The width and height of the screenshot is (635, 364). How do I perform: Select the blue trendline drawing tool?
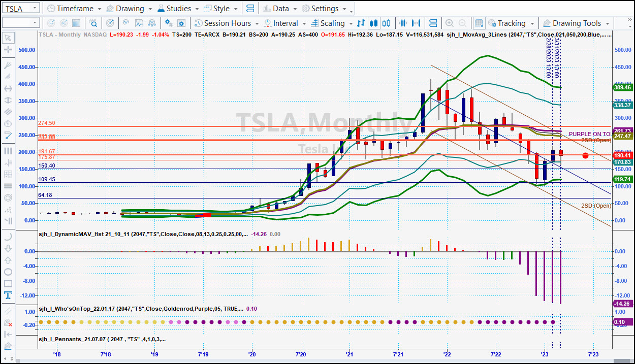8,136
